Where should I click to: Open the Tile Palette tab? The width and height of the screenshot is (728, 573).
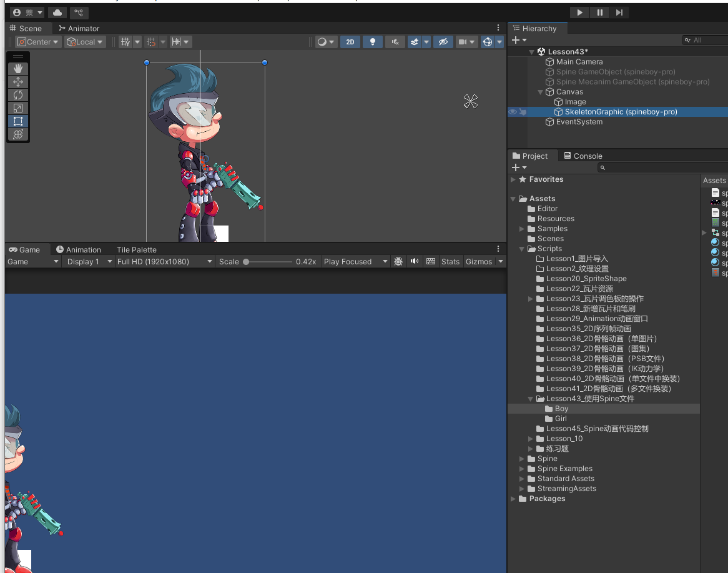click(x=137, y=249)
